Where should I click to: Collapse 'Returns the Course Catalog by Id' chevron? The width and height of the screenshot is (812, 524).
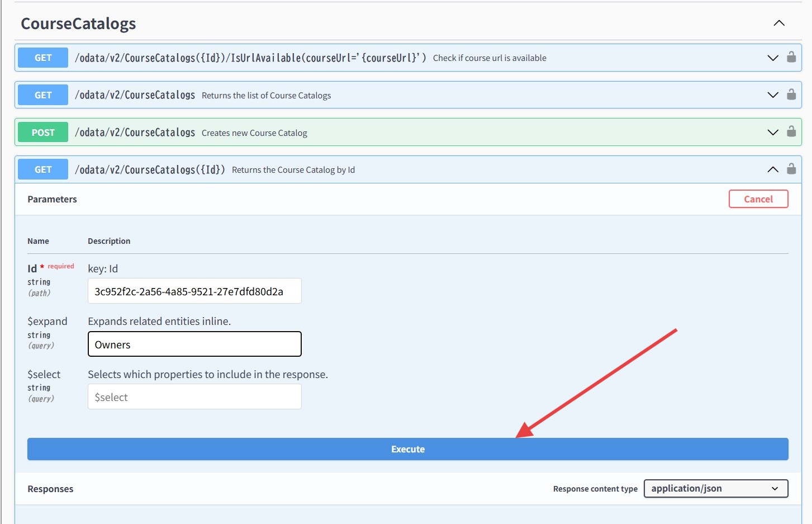point(773,169)
